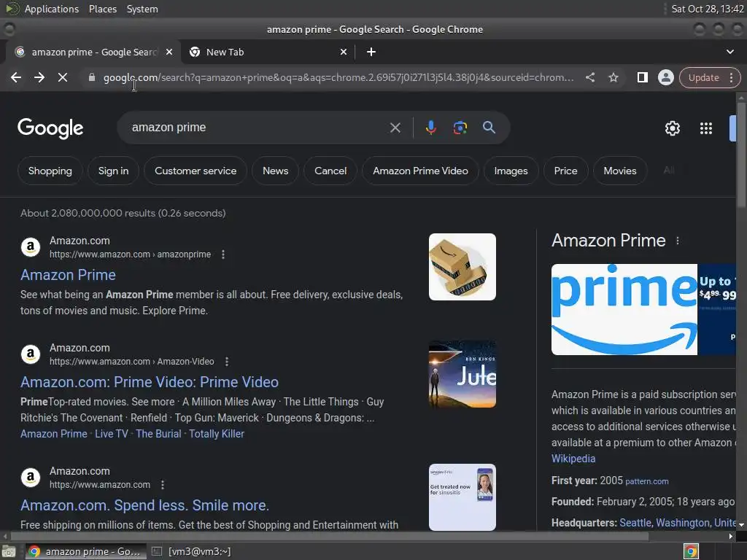Open the Chrome side panel

[x=642, y=77]
